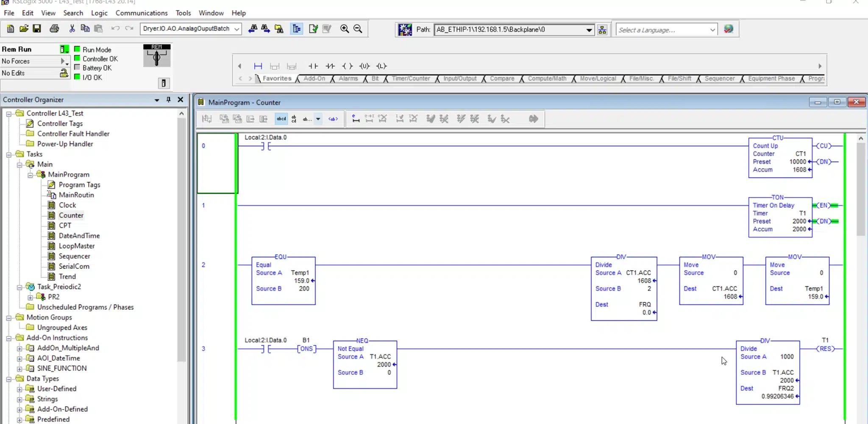Viewport: 868px width, 424px height.
Task: Expand the User-Defined data types node
Action: click(x=19, y=389)
